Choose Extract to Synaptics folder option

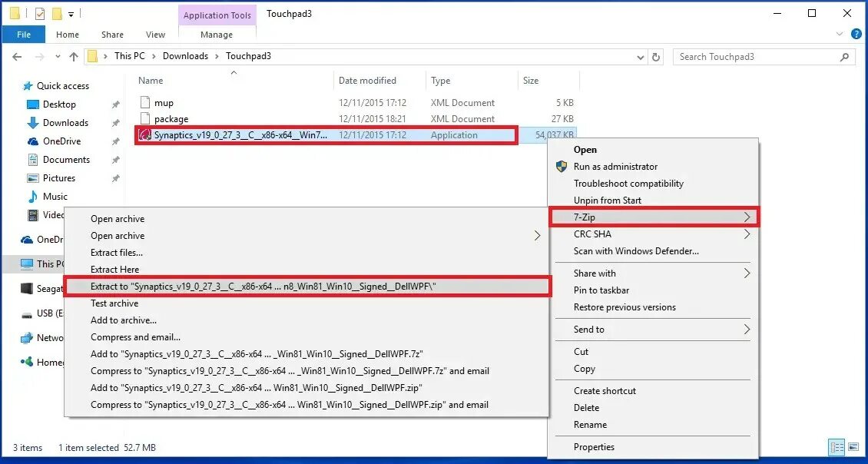point(307,287)
